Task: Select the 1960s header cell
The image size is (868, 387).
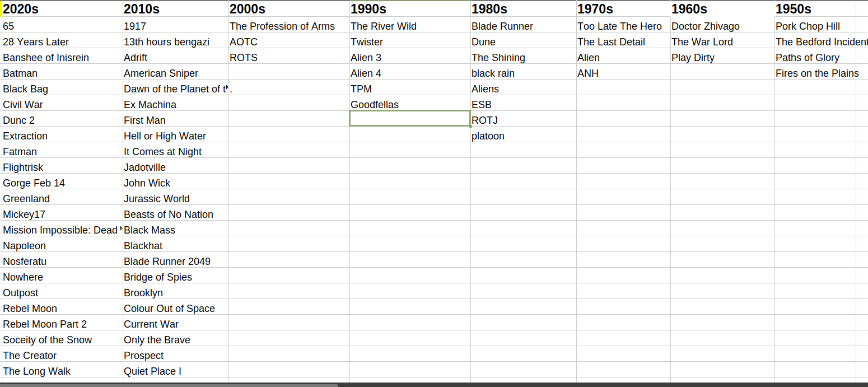Action: [722, 9]
